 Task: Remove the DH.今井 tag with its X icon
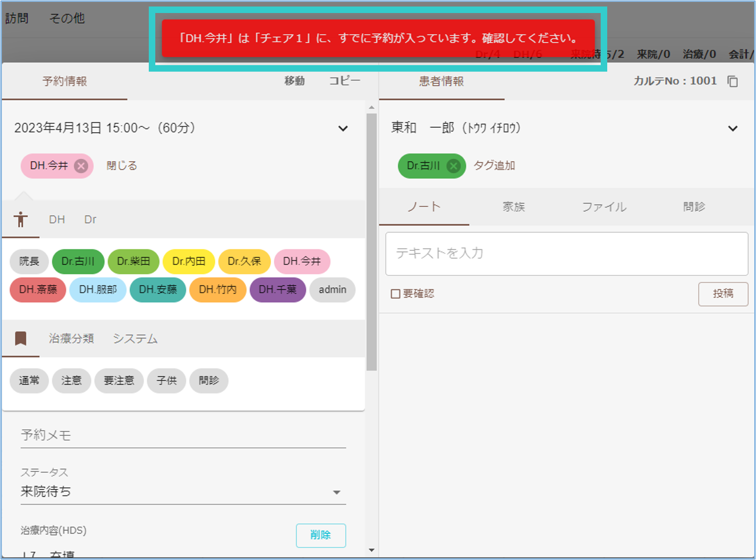point(81,166)
